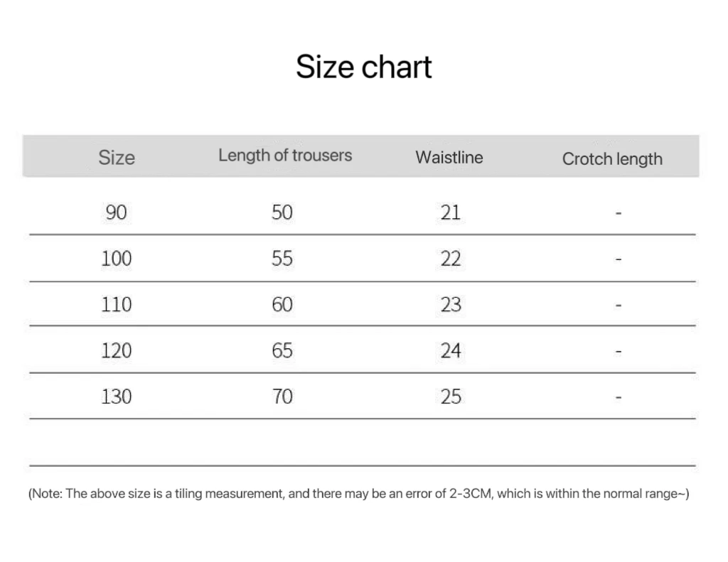
Task: Pick the size 120 cell
Action: pyautogui.click(x=117, y=350)
